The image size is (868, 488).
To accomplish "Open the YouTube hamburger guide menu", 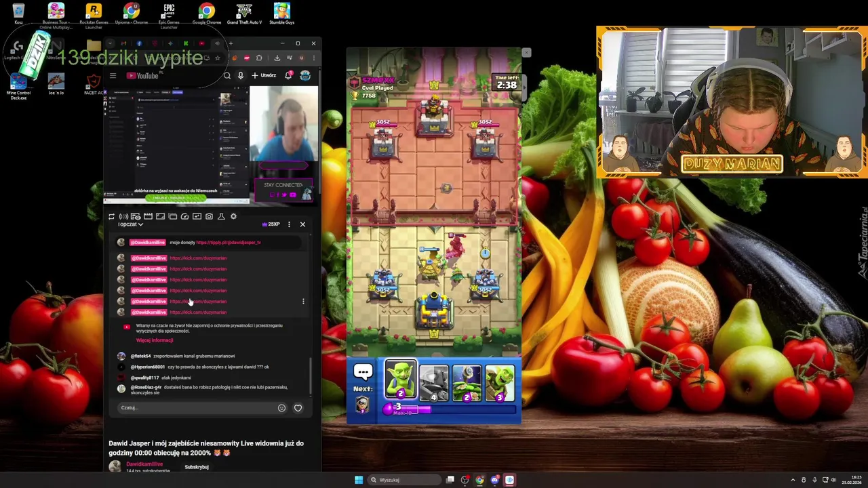I will point(113,76).
